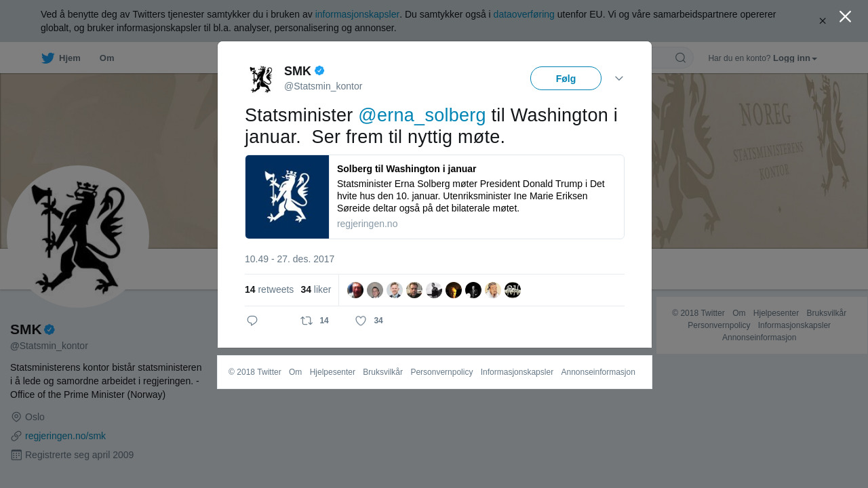
Task: Like the tweet with the heart icon
Action: coord(361,321)
